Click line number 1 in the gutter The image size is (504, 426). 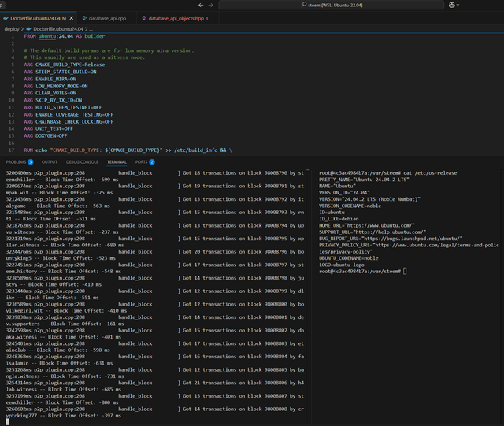13,36
